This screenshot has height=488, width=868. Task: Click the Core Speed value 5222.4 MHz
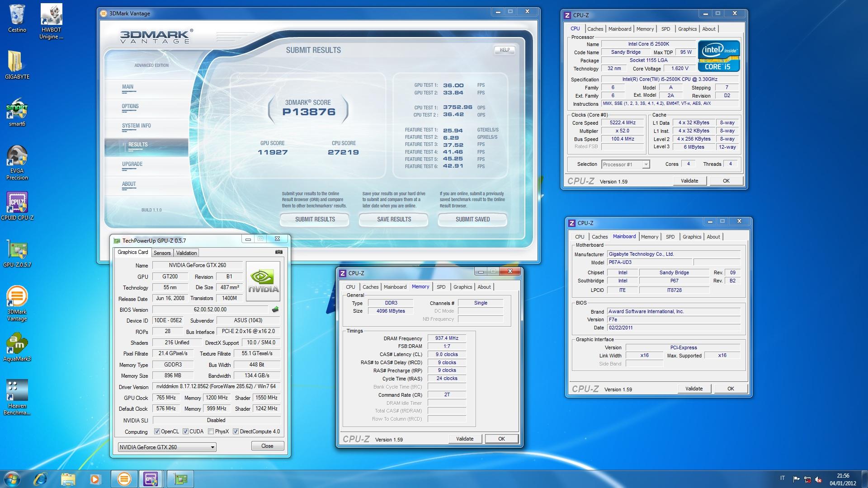623,123
